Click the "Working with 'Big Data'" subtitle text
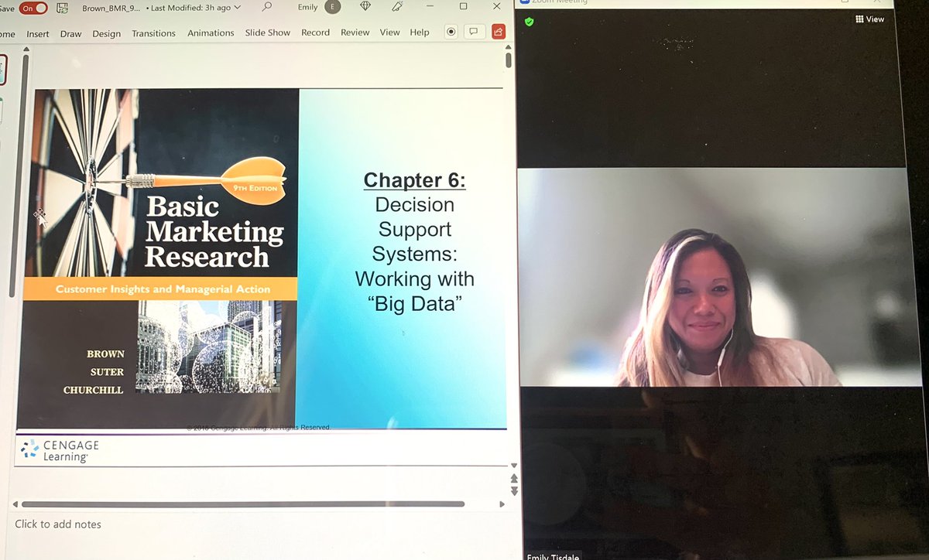Screen dimensions: 929x560 [x=415, y=291]
